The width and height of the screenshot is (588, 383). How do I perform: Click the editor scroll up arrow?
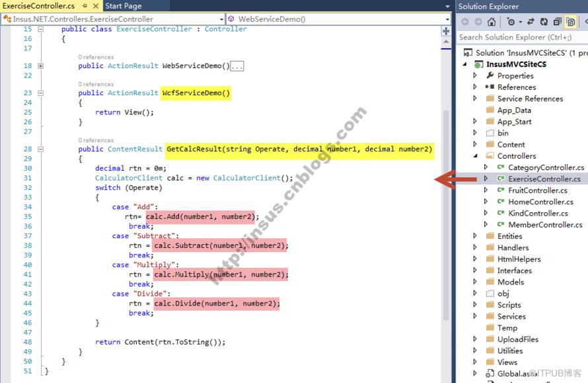[446, 42]
